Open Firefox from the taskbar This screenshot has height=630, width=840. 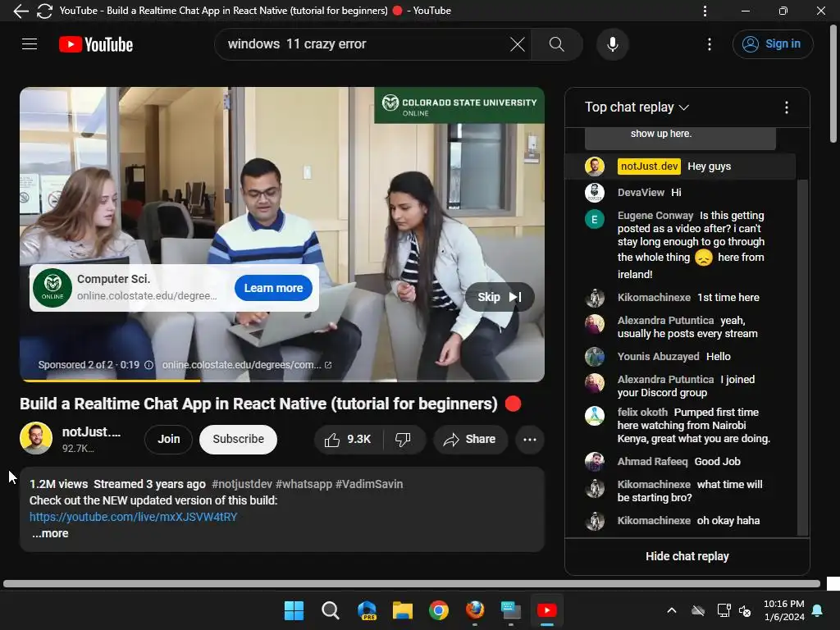[475, 610]
